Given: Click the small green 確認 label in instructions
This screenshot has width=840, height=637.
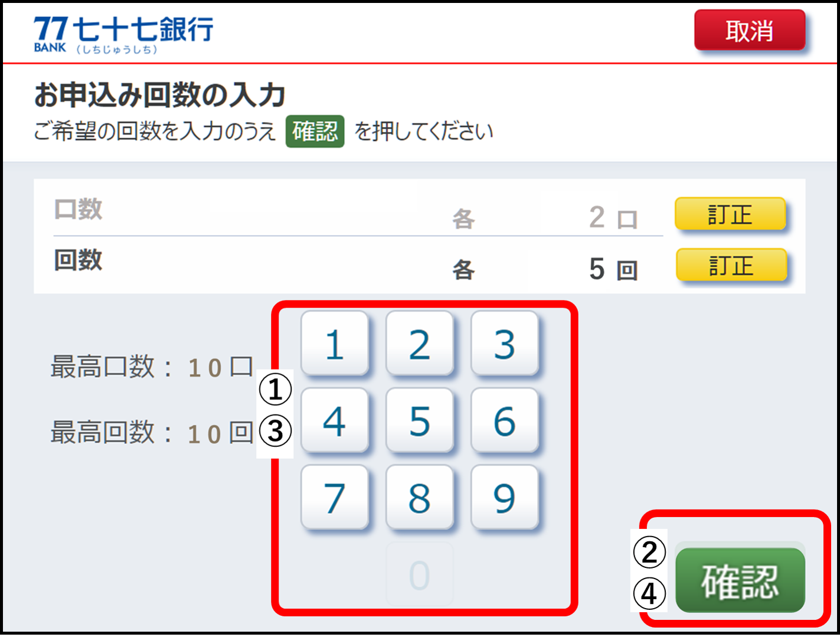Looking at the screenshot, I should pos(315,131).
